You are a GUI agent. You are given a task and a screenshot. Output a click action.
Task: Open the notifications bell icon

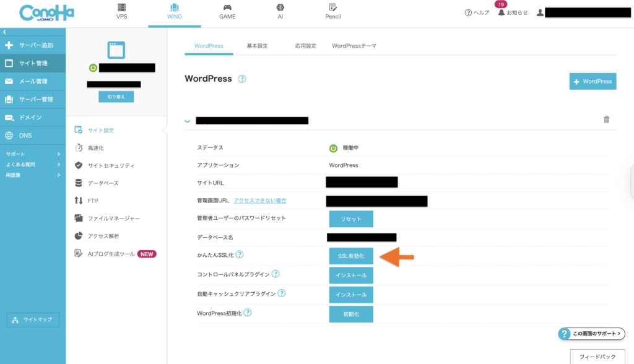pyautogui.click(x=502, y=12)
